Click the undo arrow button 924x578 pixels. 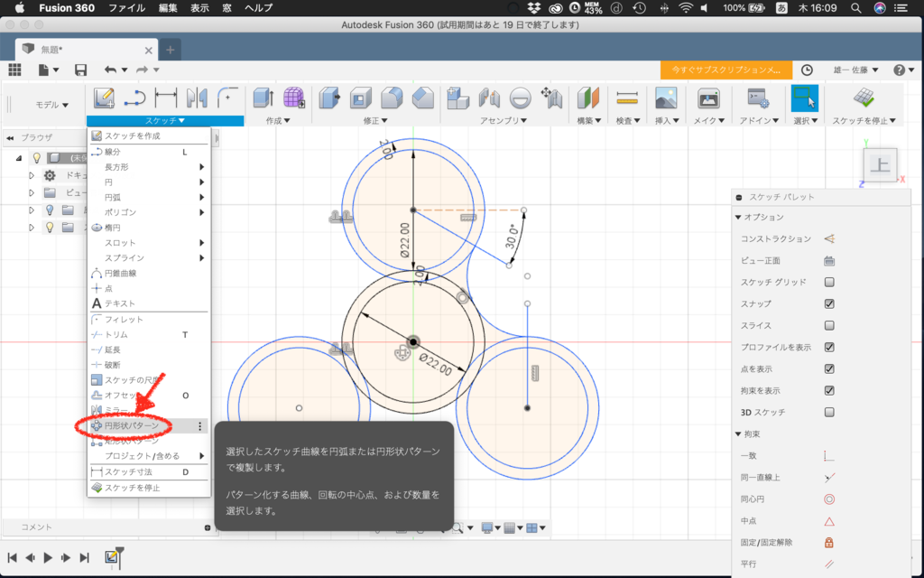pyautogui.click(x=111, y=70)
